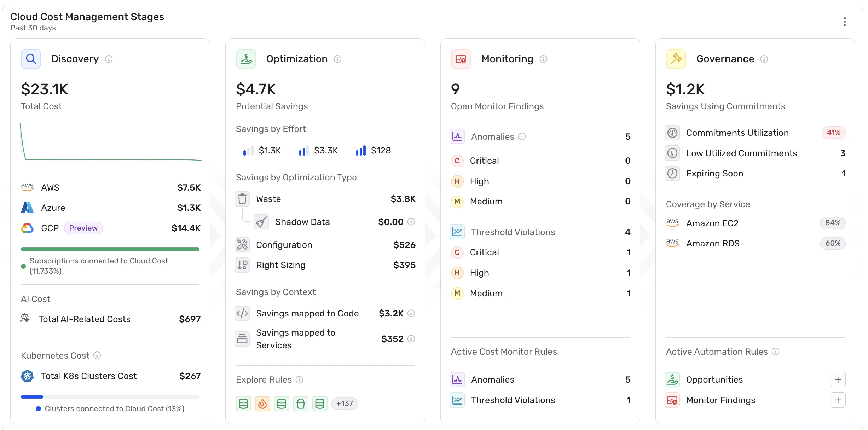Viewport: 868px width, 430px height.
Task: Add an Opportunities automation rule
Action: (x=838, y=380)
